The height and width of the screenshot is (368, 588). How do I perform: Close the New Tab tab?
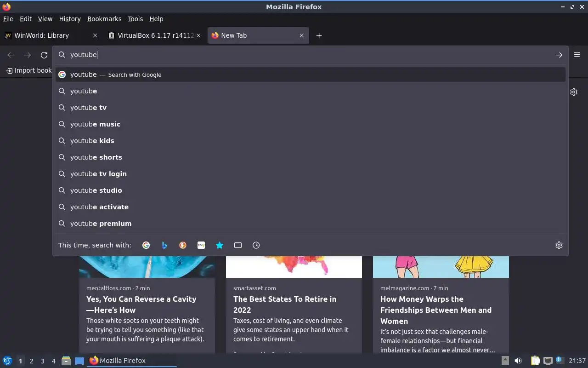click(x=302, y=35)
